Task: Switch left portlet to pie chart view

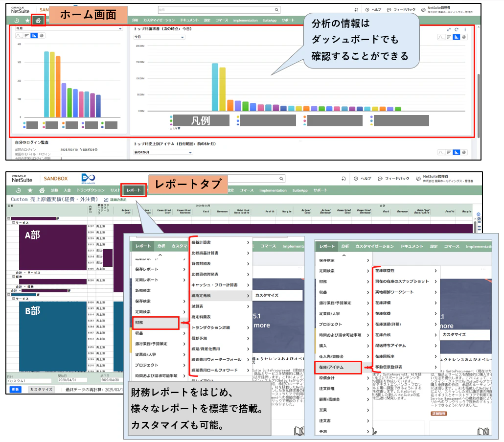Action: tap(42, 36)
